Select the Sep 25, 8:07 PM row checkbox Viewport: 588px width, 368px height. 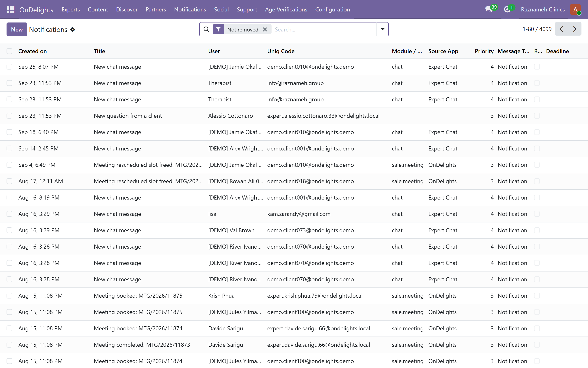9,67
